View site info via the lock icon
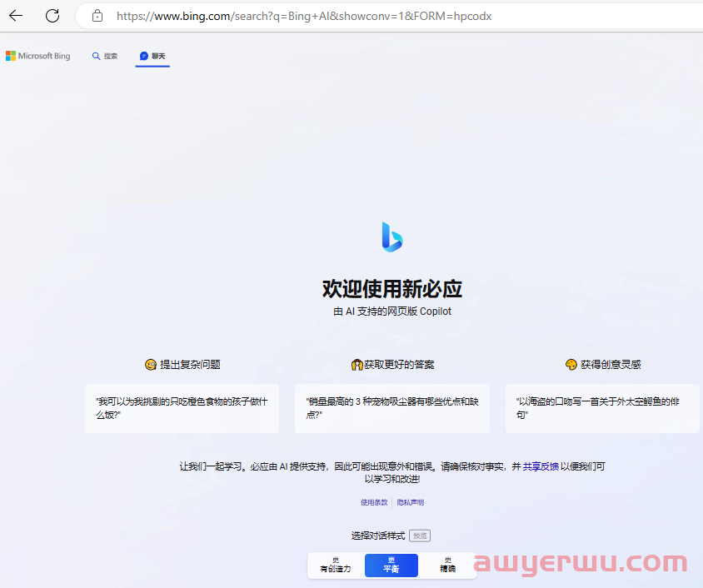 pyautogui.click(x=97, y=16)
